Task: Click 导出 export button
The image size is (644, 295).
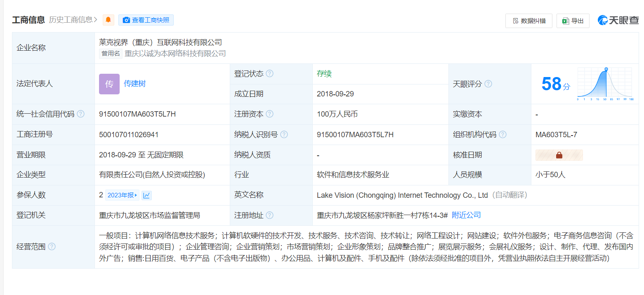Action: point(573,21)
